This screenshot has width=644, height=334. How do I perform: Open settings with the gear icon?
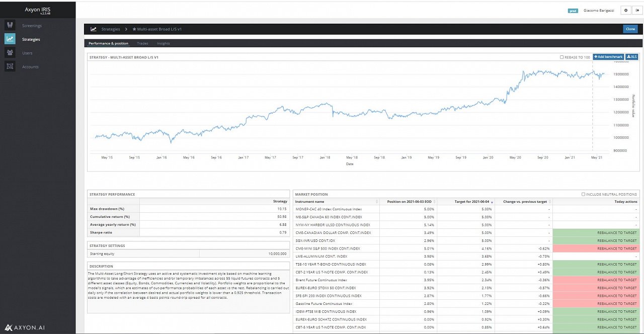point(625,10)
